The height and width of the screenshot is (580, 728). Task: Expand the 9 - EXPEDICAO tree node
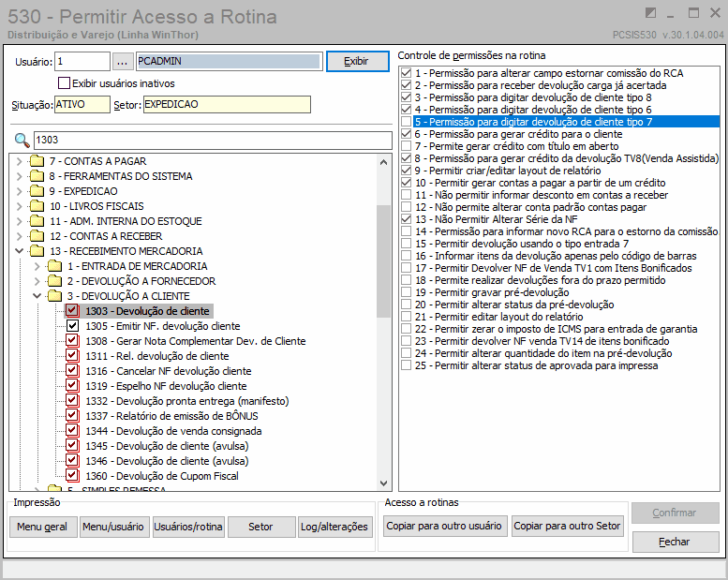[x=19, y=191]
